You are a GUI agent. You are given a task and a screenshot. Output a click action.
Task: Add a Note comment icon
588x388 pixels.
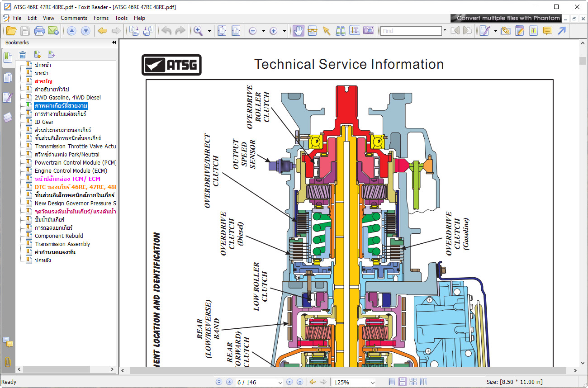click(547, 31)
